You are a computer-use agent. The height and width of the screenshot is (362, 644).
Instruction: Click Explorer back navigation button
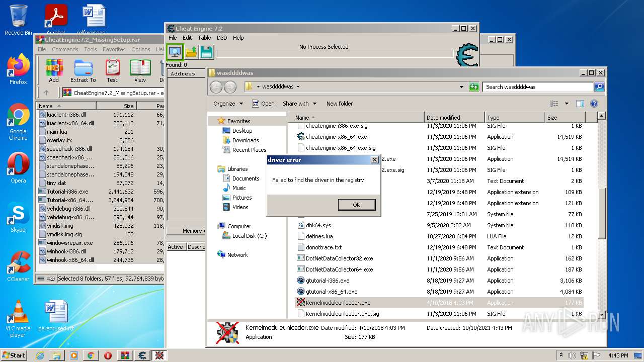click(216, 87)
